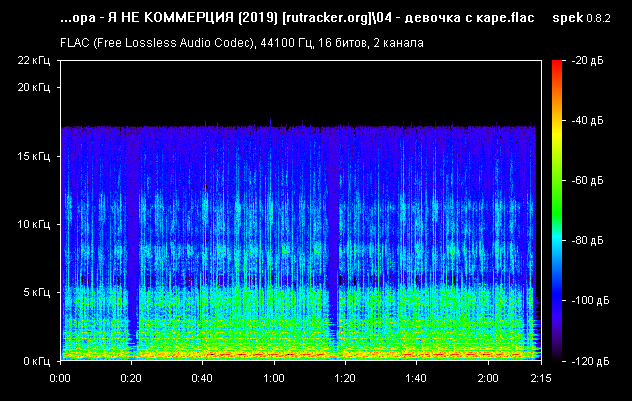Click the spek 0.8.2 version label

[x=581, y=18]
